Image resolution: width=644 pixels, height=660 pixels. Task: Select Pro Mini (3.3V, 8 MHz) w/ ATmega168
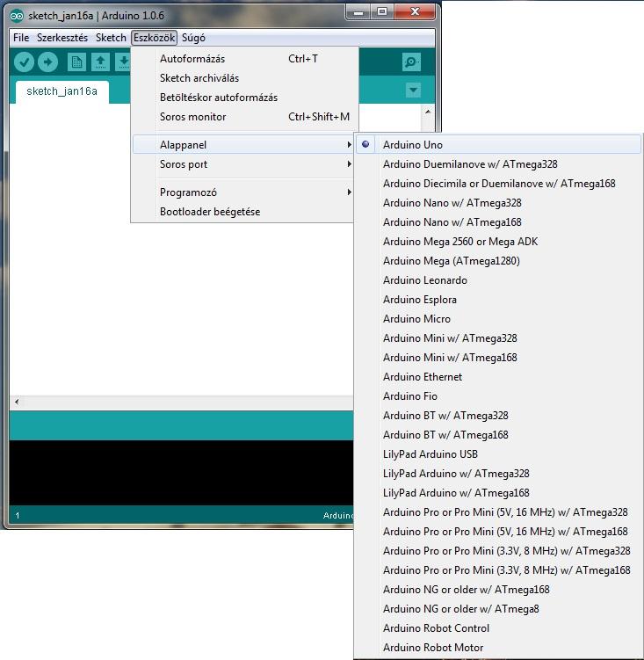498,570
